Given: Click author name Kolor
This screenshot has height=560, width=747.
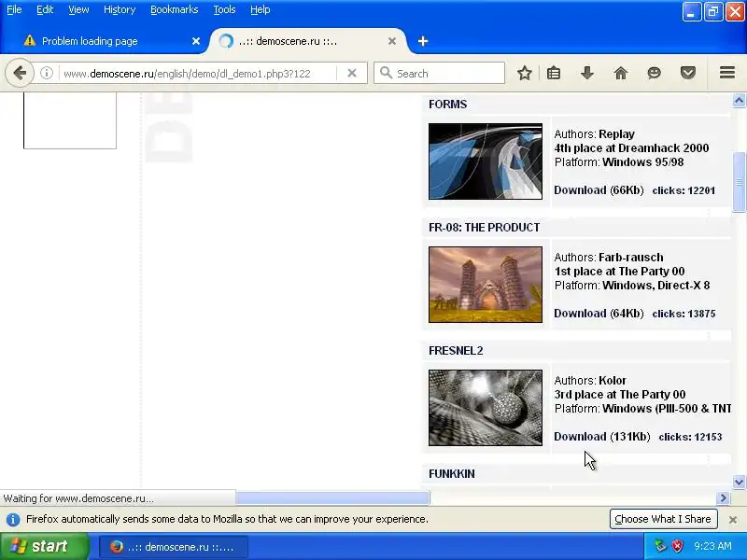Looking at the screenshot, I should coord(613,381).
